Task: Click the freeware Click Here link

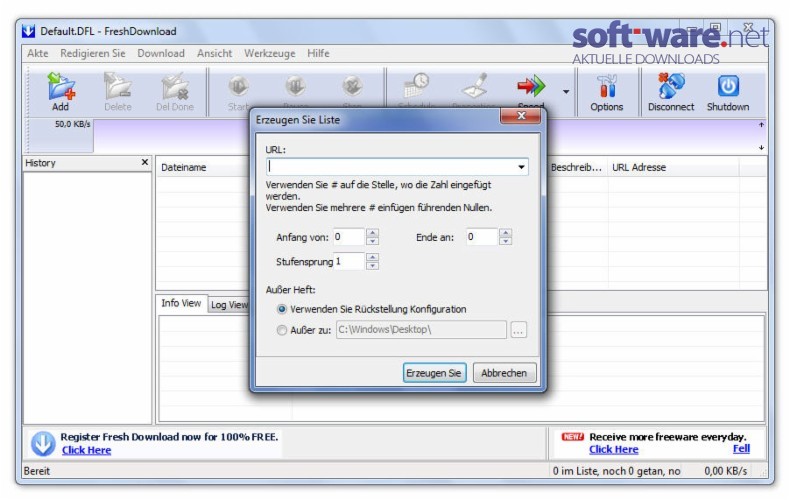Action: 614,449
